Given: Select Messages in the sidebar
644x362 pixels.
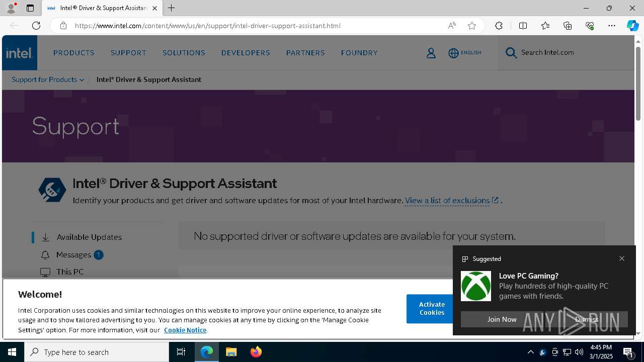Looking at the screenshot, I should (73, 255).
